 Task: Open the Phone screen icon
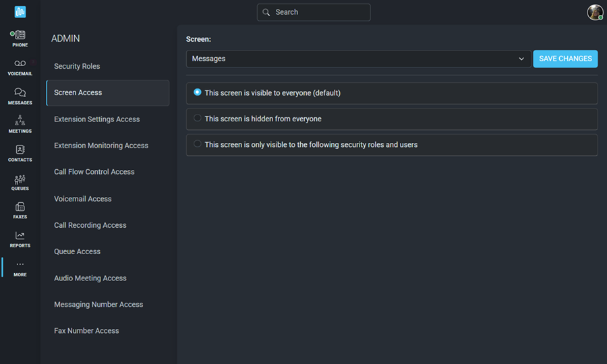pos(20,35)
